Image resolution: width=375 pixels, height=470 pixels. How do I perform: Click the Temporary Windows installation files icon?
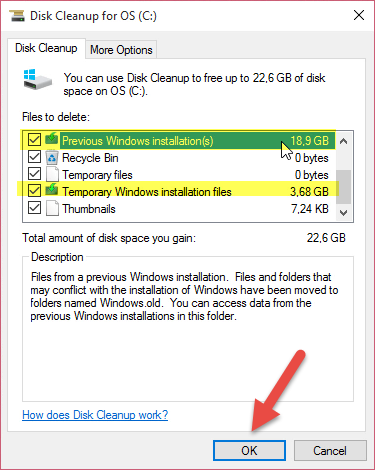tap(52, 190)
